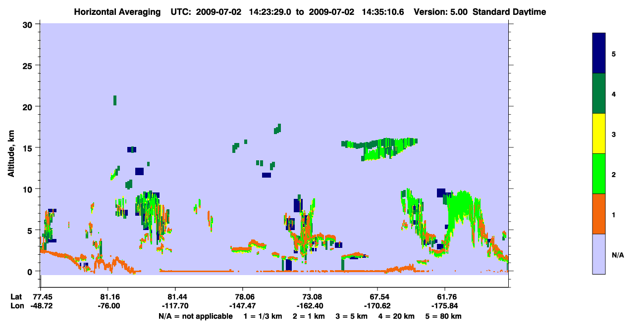Click latitude value 67.54
Screen dimensions: 644x330
click(x=377, y=297)
